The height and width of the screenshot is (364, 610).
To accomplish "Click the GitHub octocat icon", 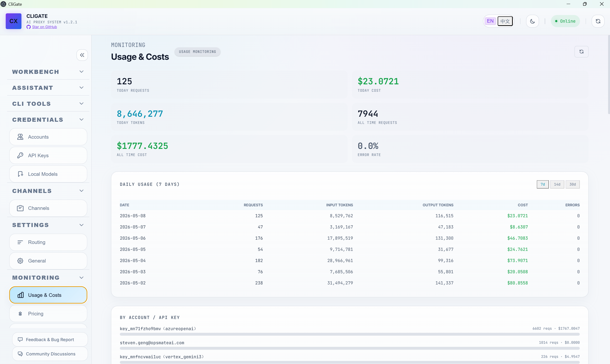I will (29, 27).
